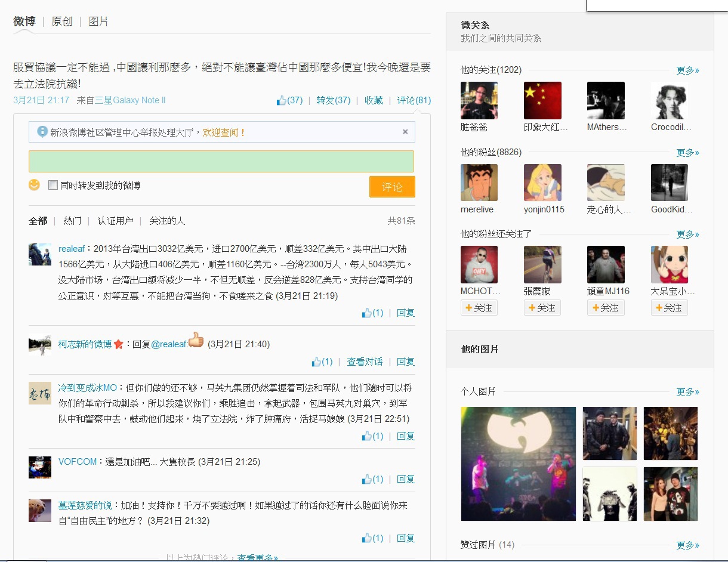Open 三星Galaxy Note II source link
The image size is (728, 562).
coord(130,100)
